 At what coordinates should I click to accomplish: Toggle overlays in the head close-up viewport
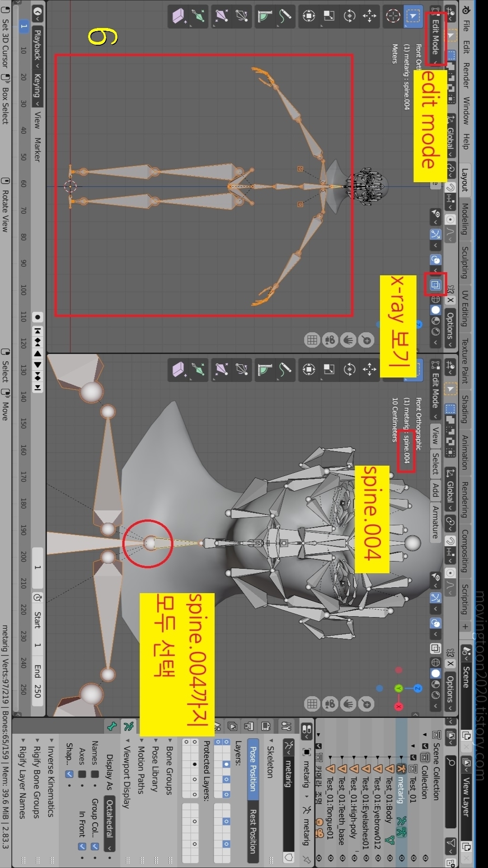tap(436, 623)
